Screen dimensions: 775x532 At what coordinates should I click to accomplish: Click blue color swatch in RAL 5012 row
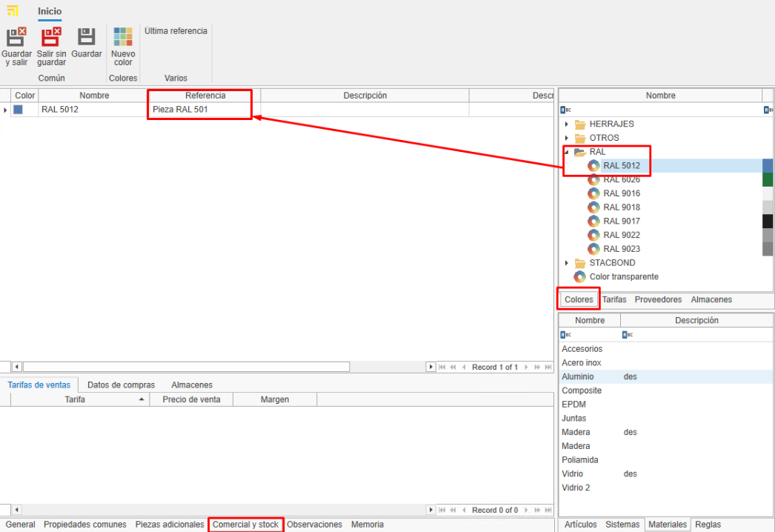(19, 110)
